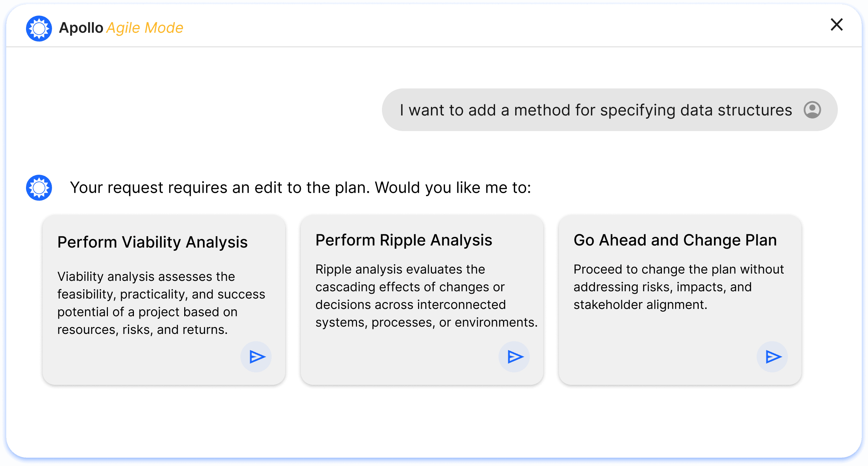The width and height of the screenshot is (868, 466).
Task: Choose the Perform Viability Analysis card title
Action: (x=153, y=242)
